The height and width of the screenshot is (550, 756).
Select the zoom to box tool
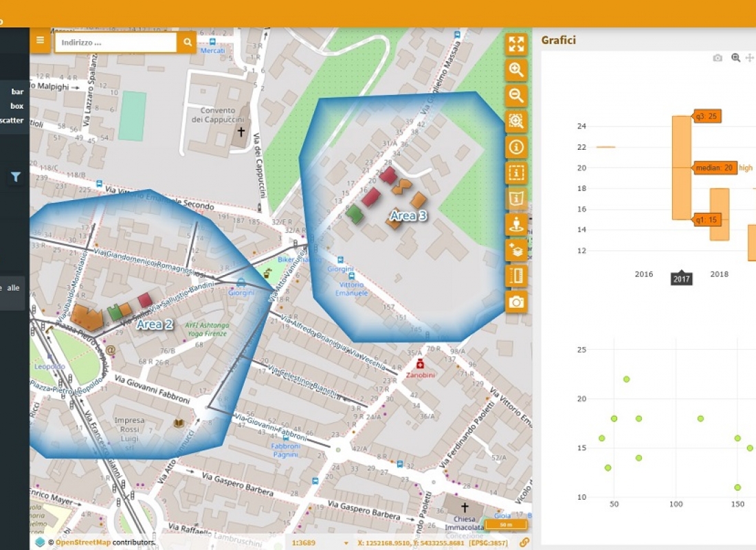coord(516,121)
